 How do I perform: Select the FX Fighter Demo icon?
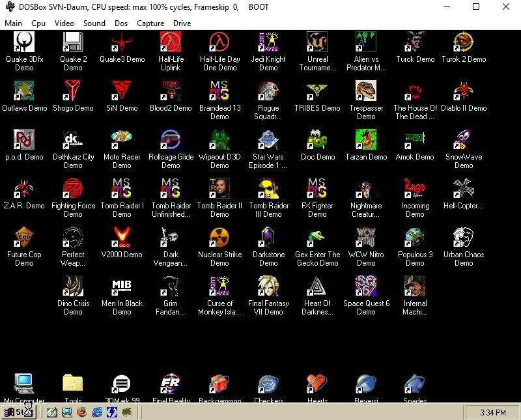point(317,188)
